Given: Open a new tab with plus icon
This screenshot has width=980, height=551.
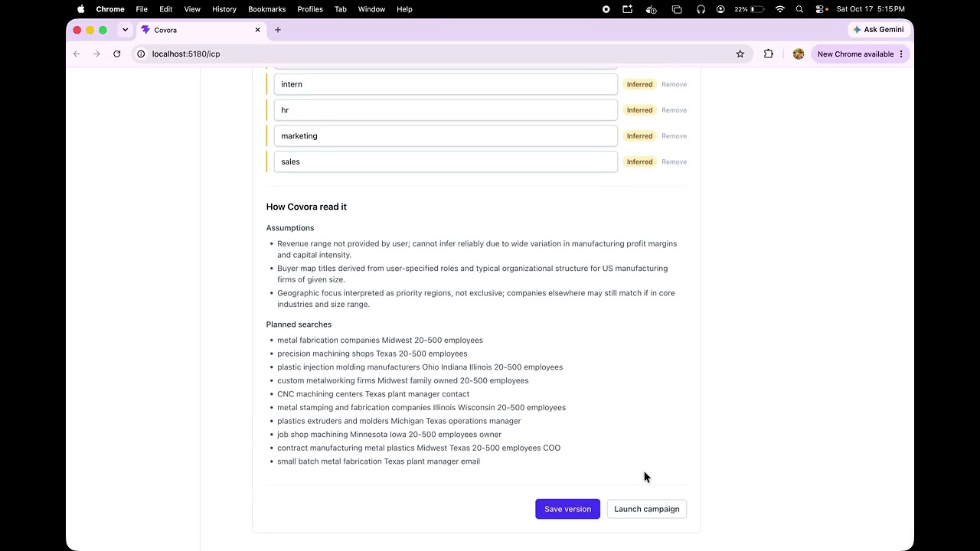Looking at the screenshot, I should 278,30.
